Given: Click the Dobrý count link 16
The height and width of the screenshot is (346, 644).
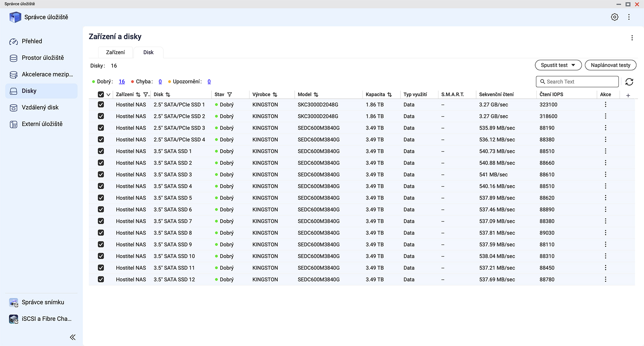Looking at the screenshot, I should 122,82.
